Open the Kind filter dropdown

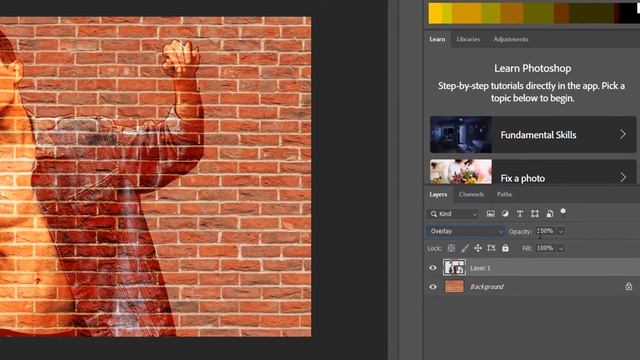click(453, 214)
